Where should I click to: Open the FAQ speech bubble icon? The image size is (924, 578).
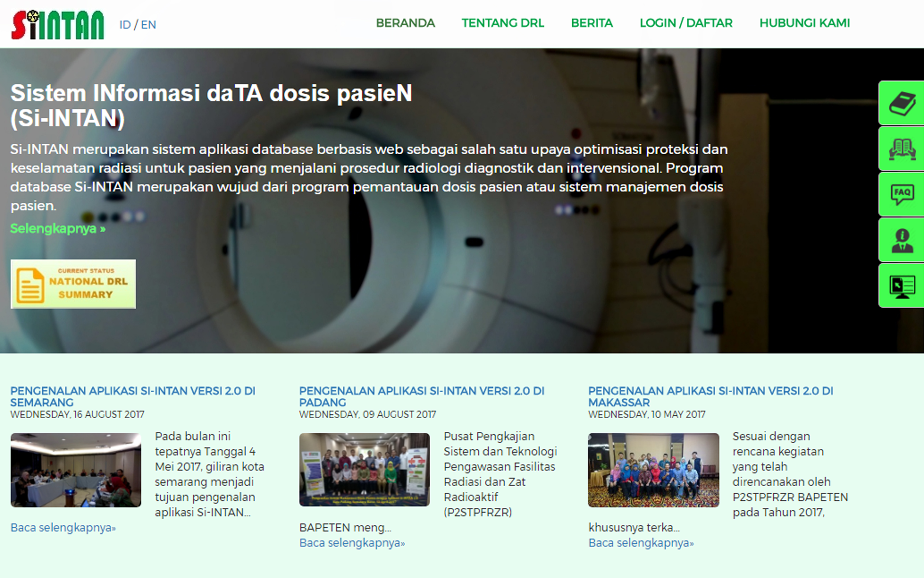pyautogui.click(x=901, y=194)
